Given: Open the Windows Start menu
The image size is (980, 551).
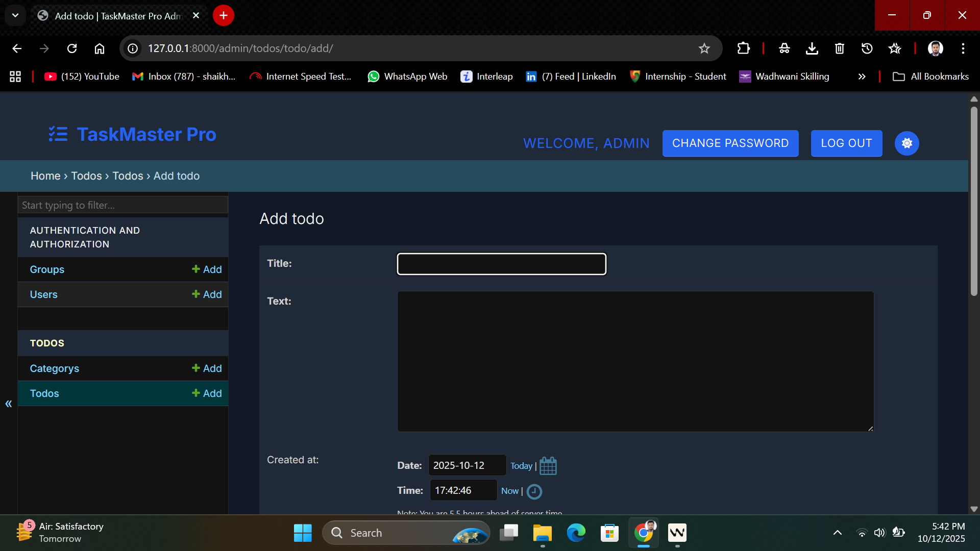Looking at the screenshot, I should pos(303,533).
